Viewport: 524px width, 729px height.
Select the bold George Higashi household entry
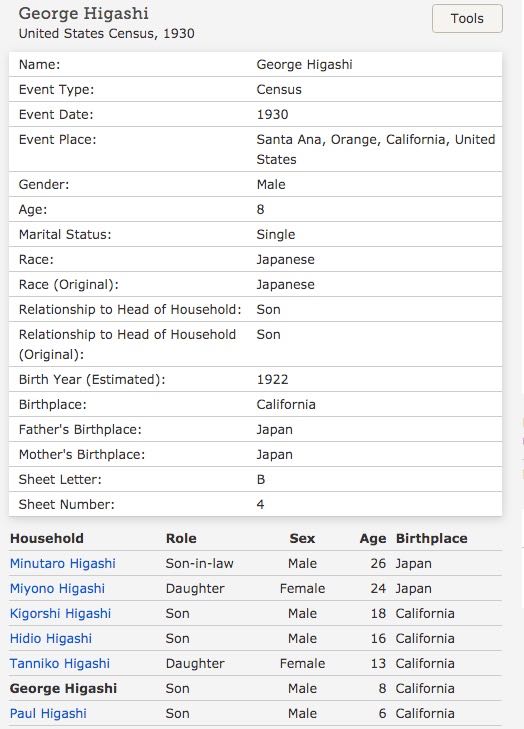tap(63, 689)
